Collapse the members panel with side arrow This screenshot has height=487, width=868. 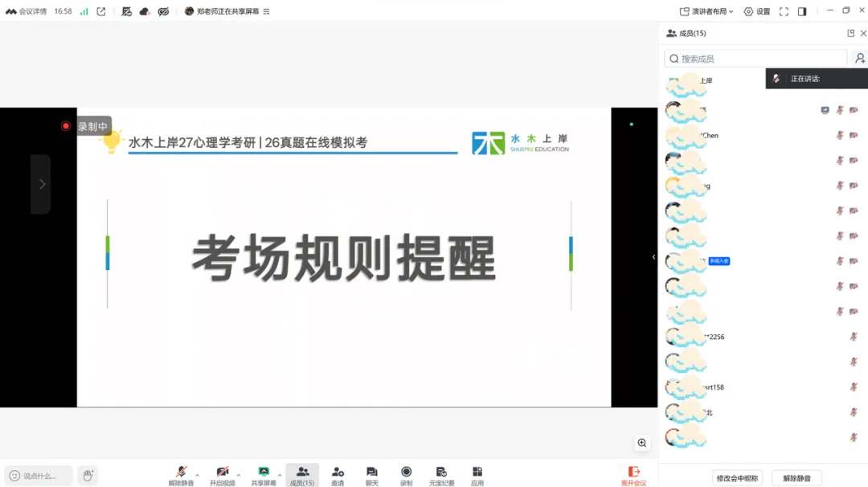pyautogui.click(x=653, y=257)
